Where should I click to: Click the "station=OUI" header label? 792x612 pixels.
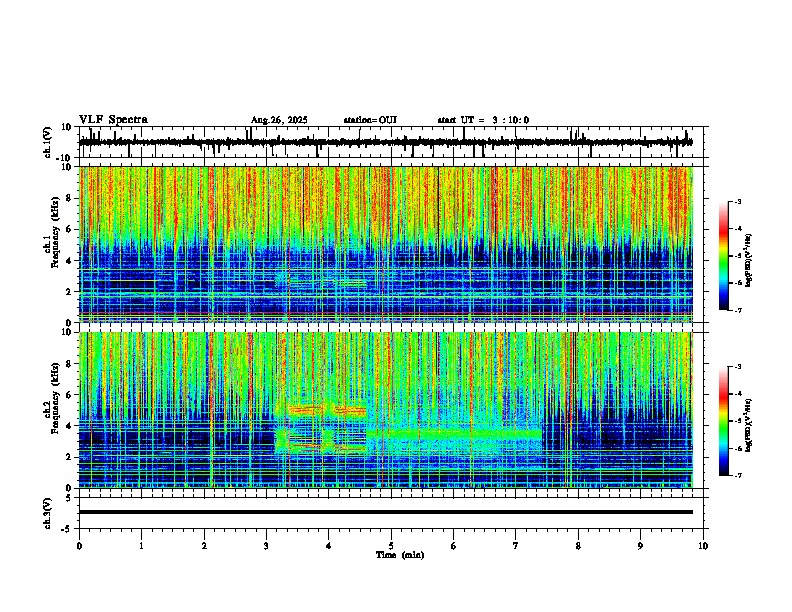(370, 120)
